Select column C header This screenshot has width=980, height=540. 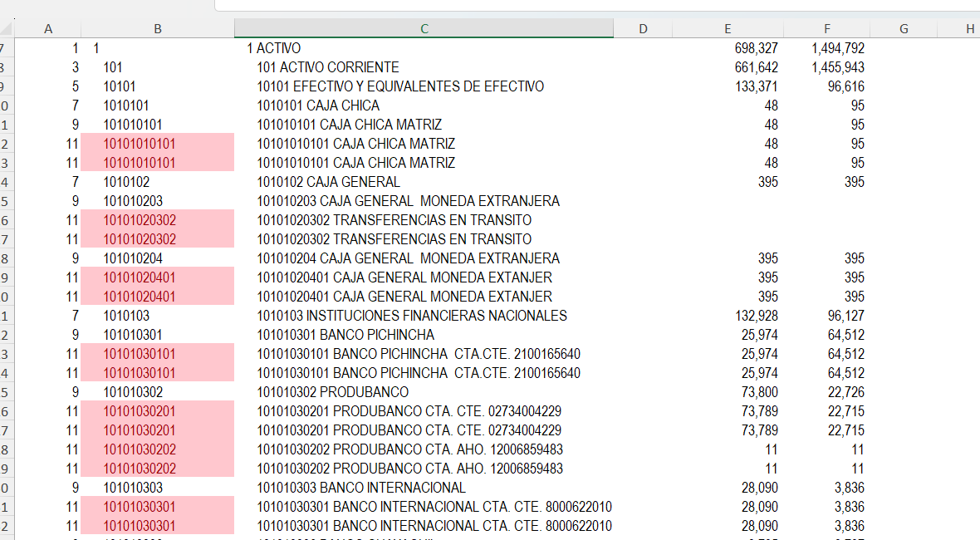424,29
